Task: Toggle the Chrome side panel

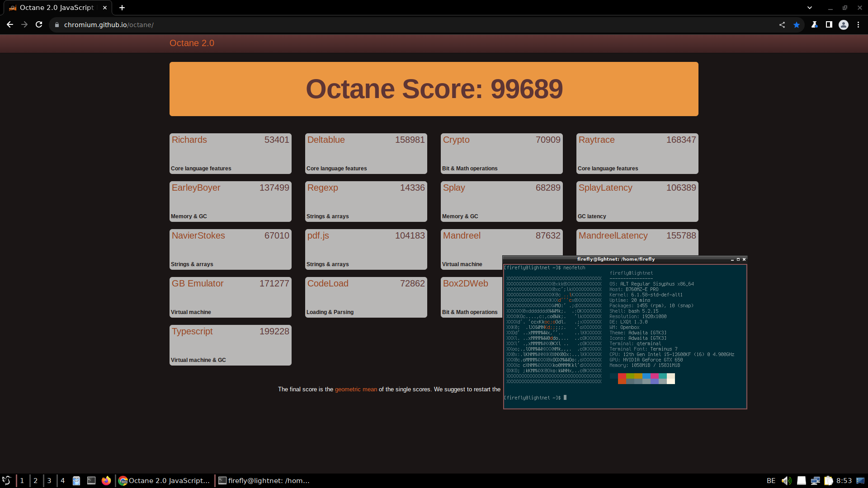Action: point(829,25)
